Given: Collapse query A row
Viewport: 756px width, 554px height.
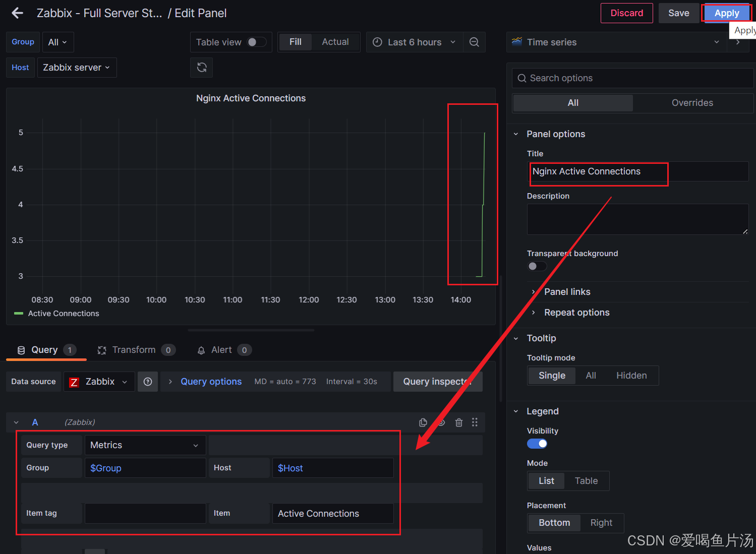Looking at the screenshot, I should click(x=16, y=422).
